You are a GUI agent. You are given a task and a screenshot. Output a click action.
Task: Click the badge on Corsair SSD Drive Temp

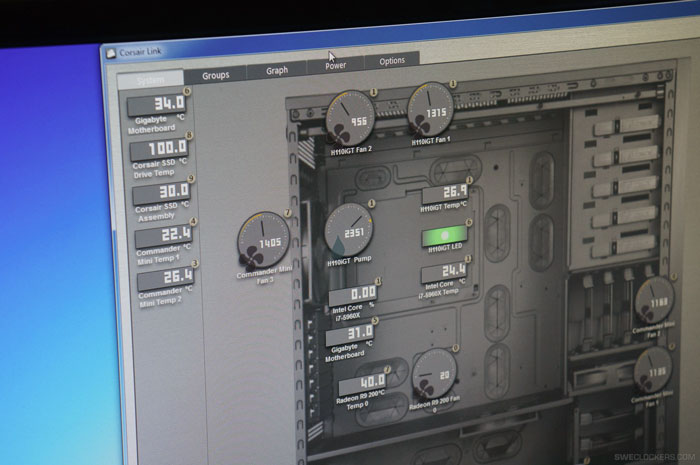pyautogui.click(x=189, y=135)
